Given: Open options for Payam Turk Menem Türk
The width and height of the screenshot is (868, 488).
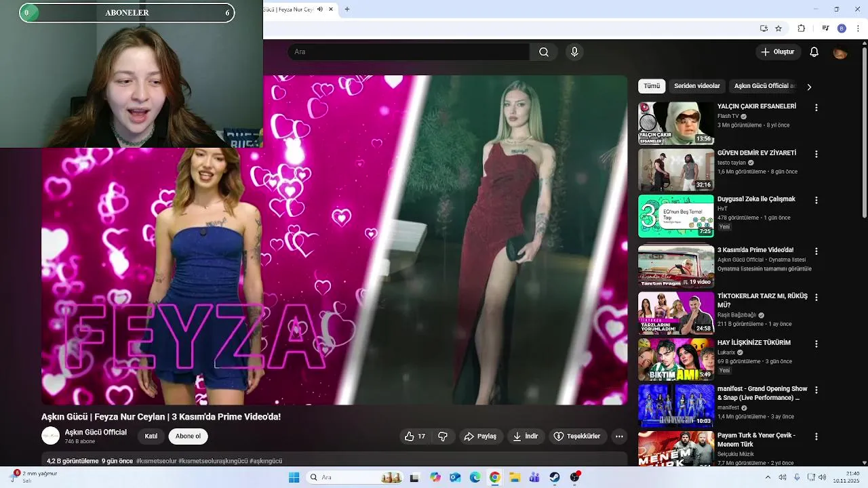Looking at the screenshot, I should (816, 436).
